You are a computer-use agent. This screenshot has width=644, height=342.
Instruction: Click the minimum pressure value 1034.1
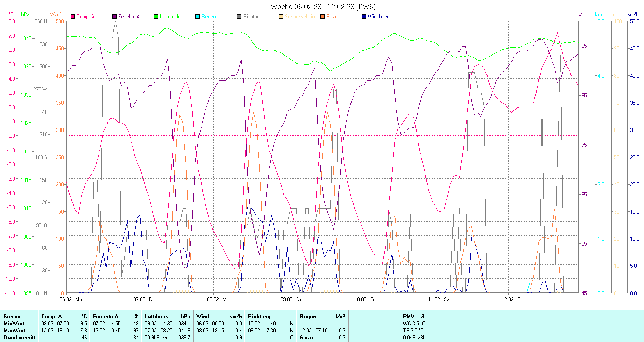tap(183, 323)
